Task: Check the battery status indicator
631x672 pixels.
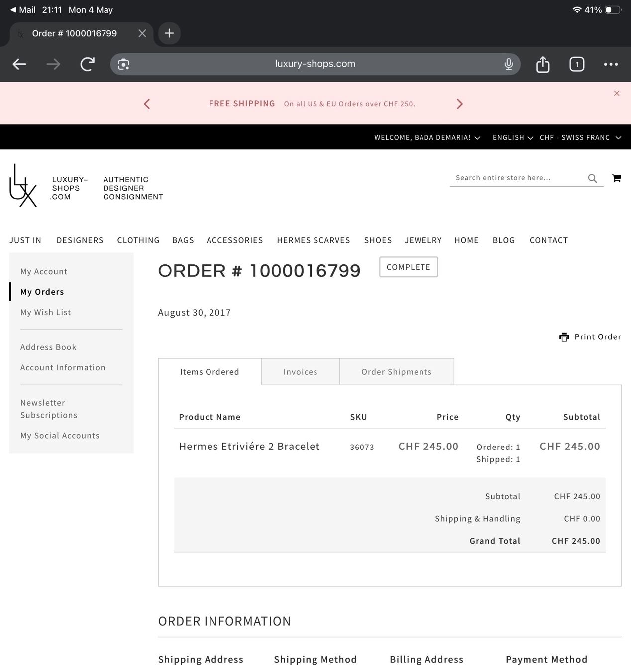Action: click(x=613, y=10)
